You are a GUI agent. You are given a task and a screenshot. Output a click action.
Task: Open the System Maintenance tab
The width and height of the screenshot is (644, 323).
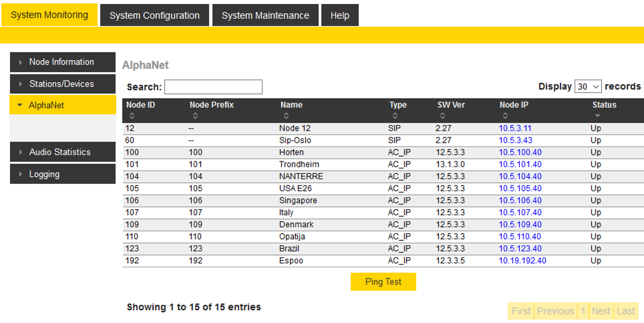coord(265,15)
